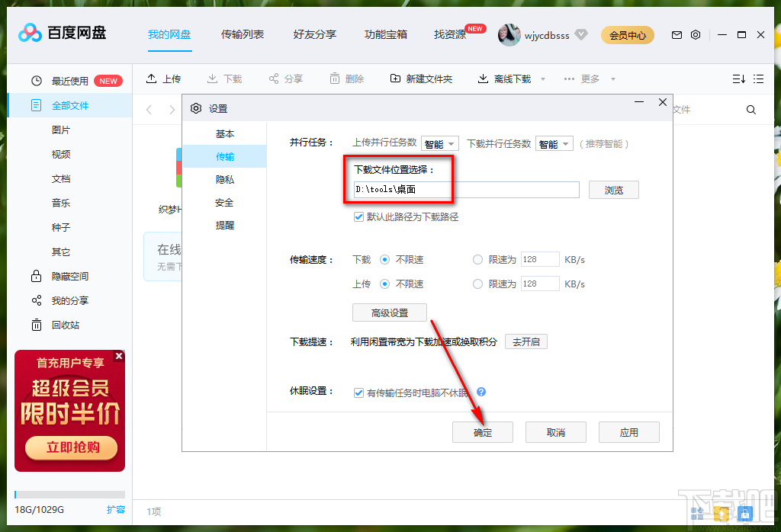This screenshot has width=781, height=532.
Task: Click the recycle bin icon in sidebar
Action: click(37, 325)
